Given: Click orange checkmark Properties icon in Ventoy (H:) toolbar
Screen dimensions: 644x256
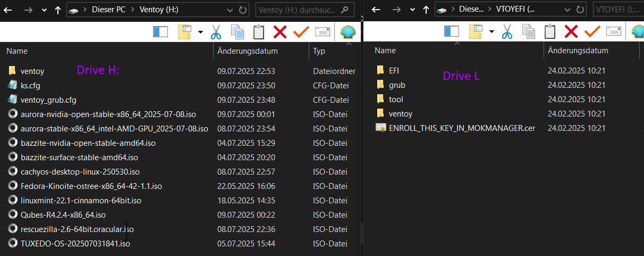Looking at the screenshot, I should [301, 32].
